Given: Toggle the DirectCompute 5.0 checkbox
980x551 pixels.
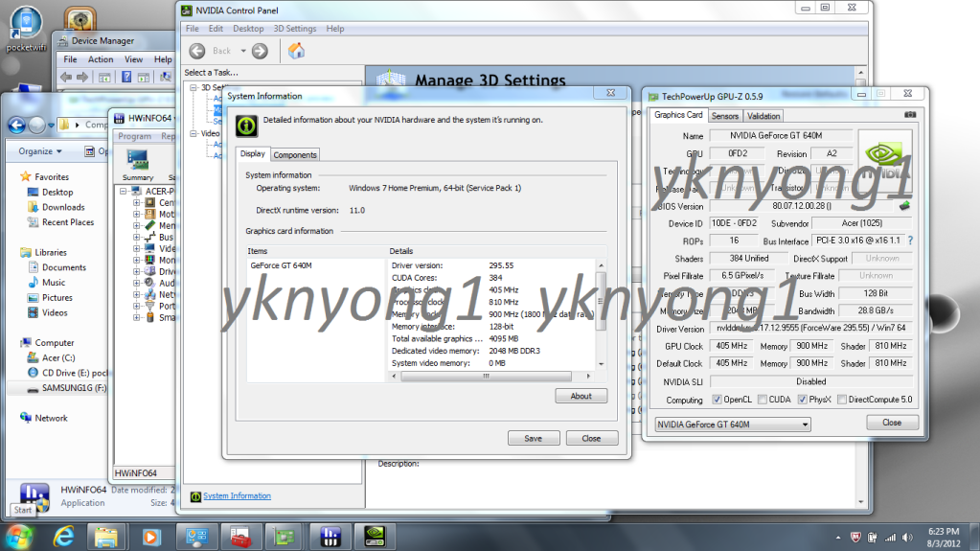Looking at the screenshot, I should [x=842, y=400].
